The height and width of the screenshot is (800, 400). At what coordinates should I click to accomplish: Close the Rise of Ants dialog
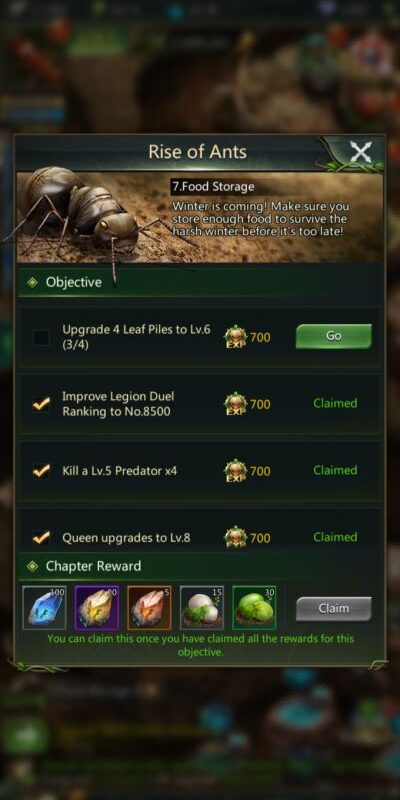click(x=361, y=152)
